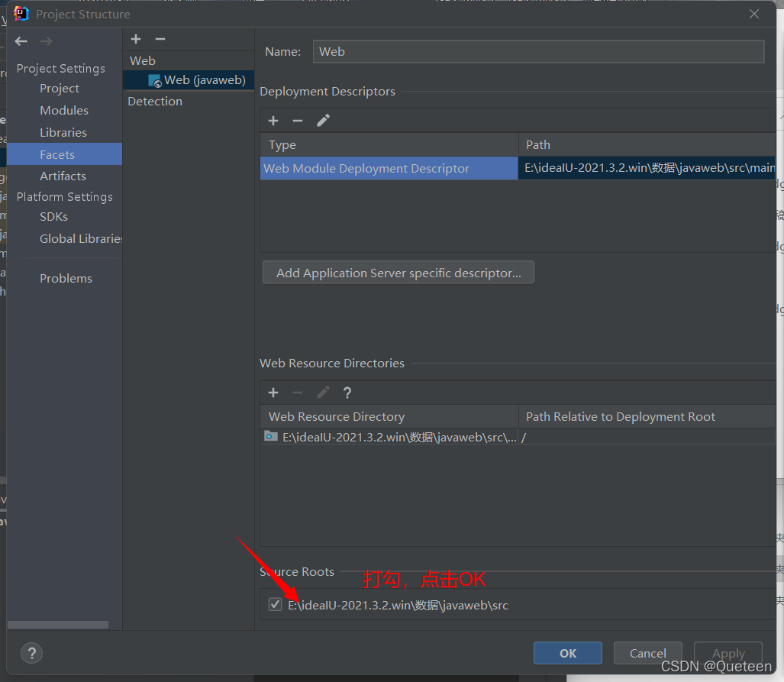
Task: Open Libraries settings page
Action: coord(63,133)
